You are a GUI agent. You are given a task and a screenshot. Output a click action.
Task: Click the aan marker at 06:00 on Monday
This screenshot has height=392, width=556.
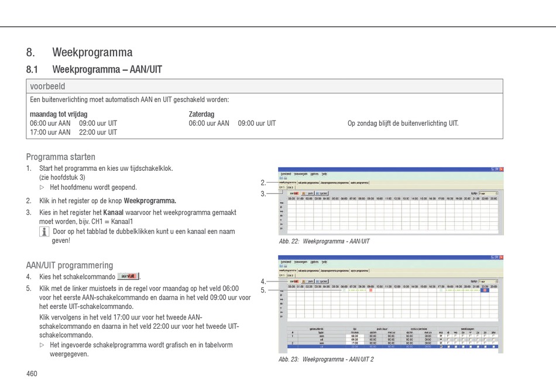click(344, 290)
